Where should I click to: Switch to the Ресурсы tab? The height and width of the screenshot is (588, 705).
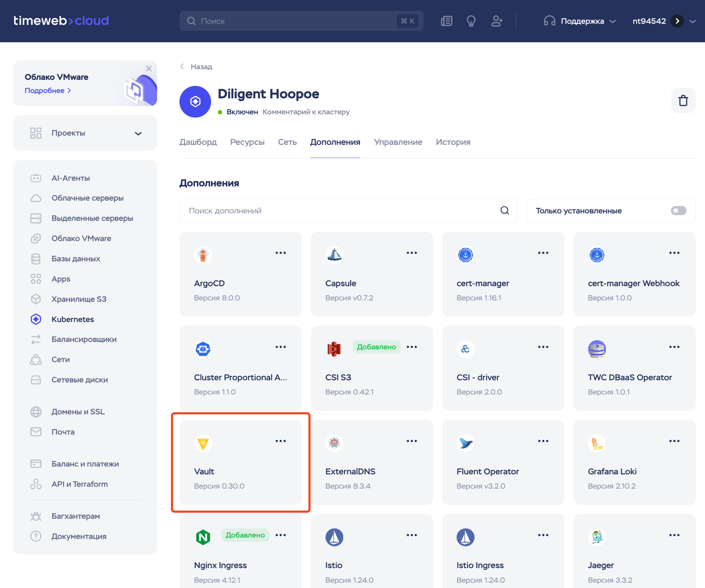(x=247, y=142)
